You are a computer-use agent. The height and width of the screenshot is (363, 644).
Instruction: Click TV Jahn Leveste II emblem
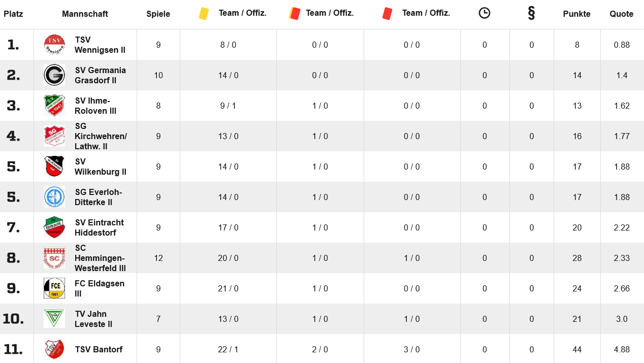(54, 319)
